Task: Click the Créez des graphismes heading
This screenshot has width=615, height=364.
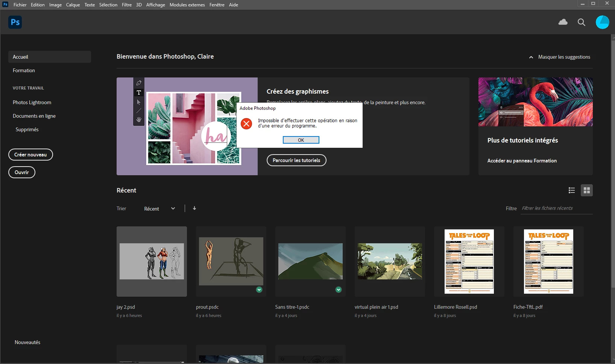Action: point(298,91)
